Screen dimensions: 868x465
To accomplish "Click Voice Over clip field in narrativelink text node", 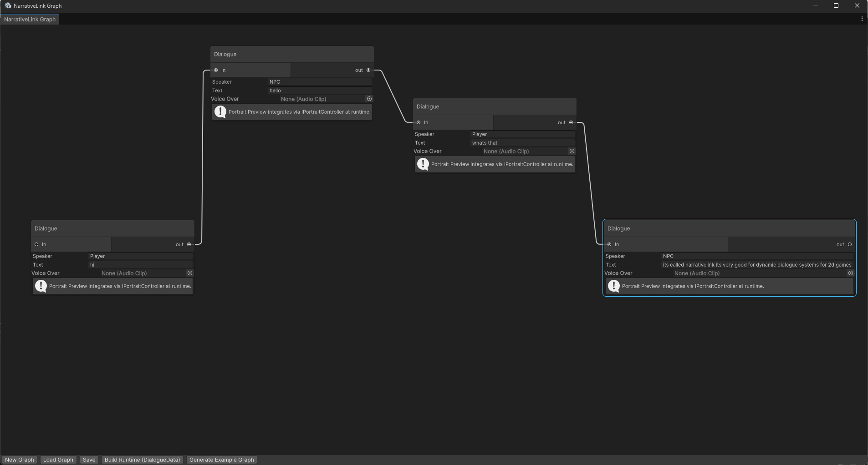I will (x=763, y=273).
